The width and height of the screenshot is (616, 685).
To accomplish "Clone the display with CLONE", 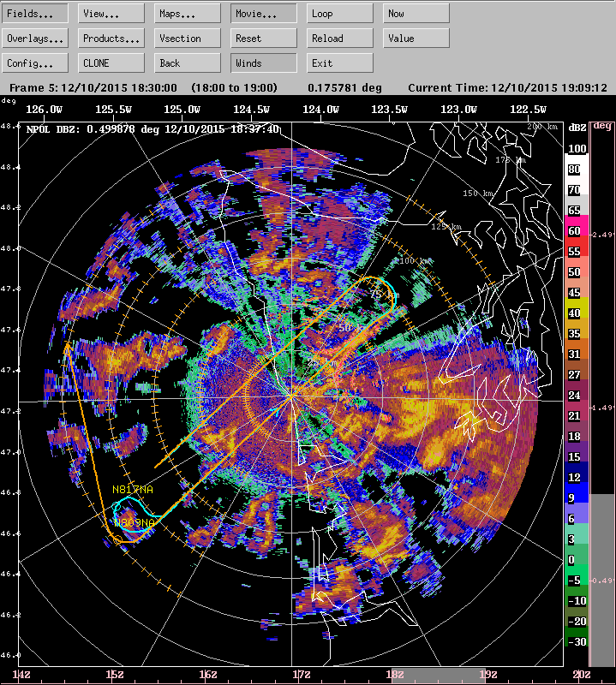I will (111, 63).
